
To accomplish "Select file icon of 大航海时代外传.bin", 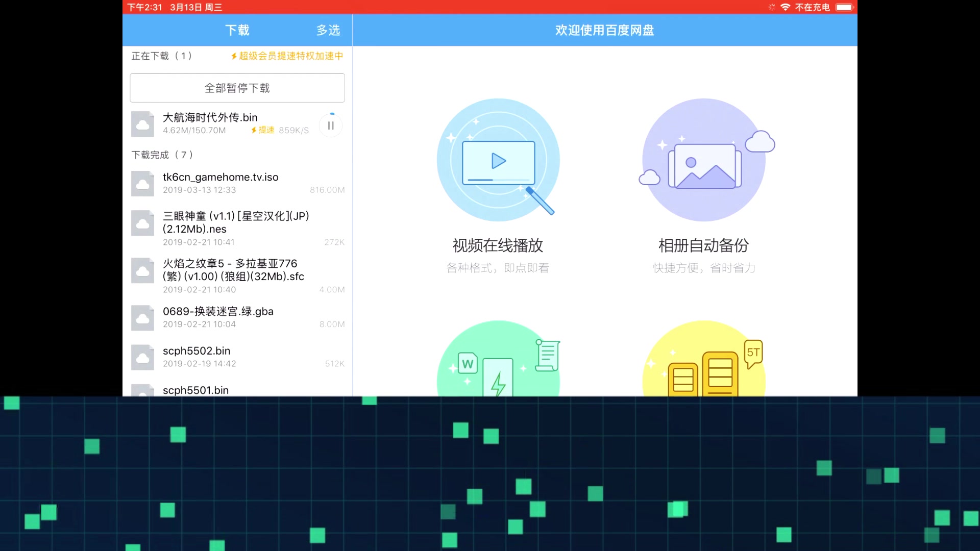I will click(142, 124).
